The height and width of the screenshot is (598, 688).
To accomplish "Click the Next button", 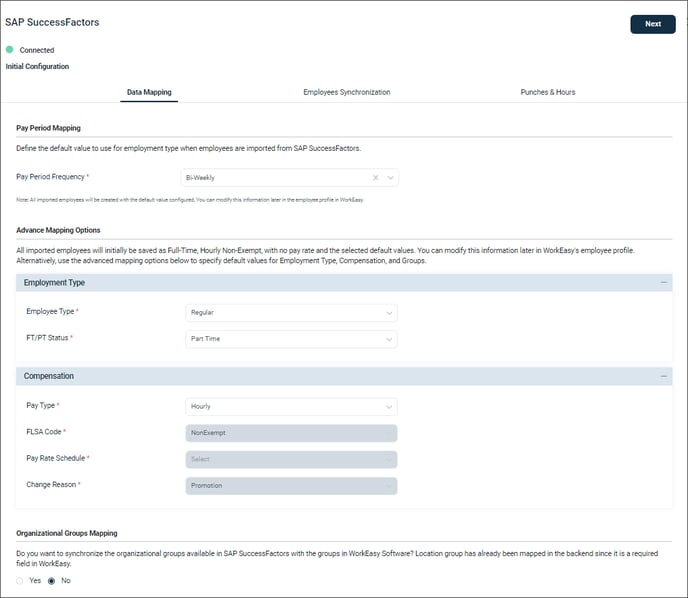I will click(653, 24).
